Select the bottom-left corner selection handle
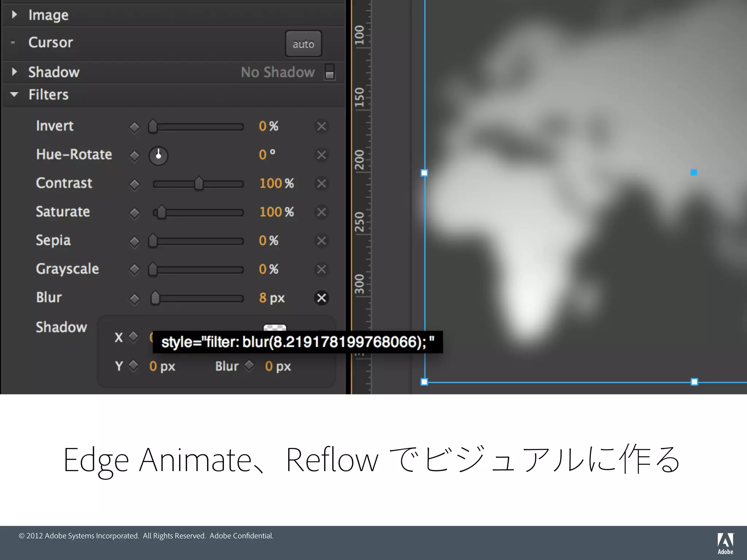Viewport: 747px width, 560px height. pos(424,382)
